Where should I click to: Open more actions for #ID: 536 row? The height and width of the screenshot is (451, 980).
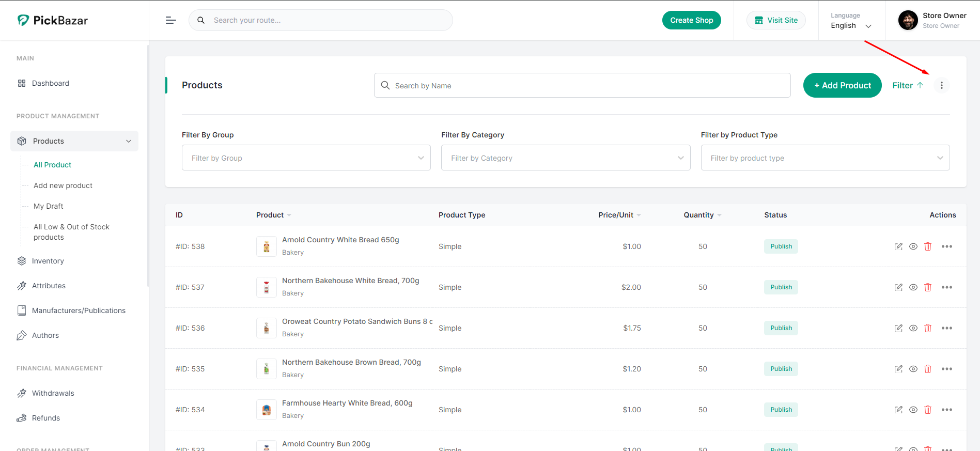[946, 328]
